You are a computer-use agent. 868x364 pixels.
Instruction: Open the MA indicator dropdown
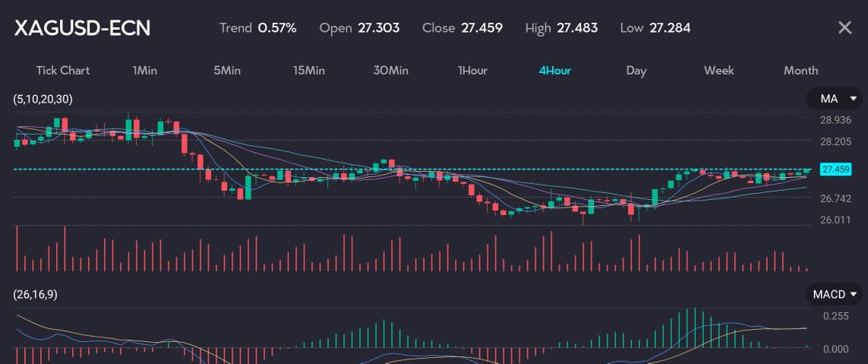click(835, 99)
